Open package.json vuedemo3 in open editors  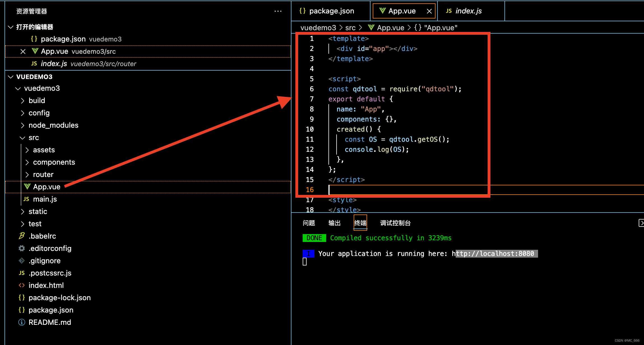pos(148,39)
